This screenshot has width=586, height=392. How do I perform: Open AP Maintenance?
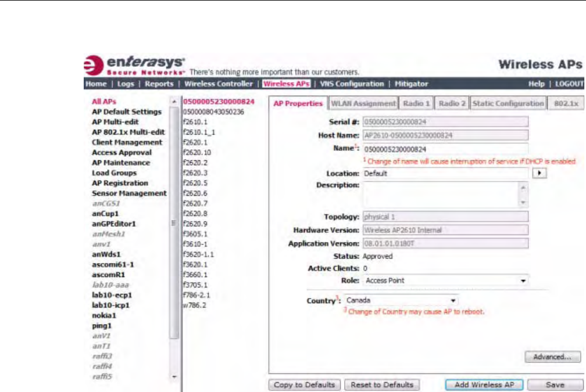coord(121,163)
